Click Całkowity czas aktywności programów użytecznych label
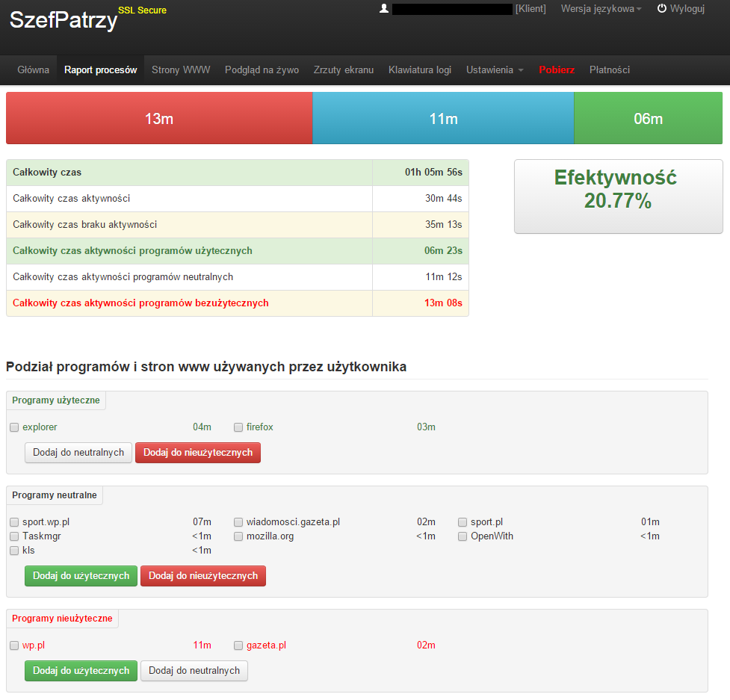The width and height of the screenshot is (730, 700). point(132,250)
